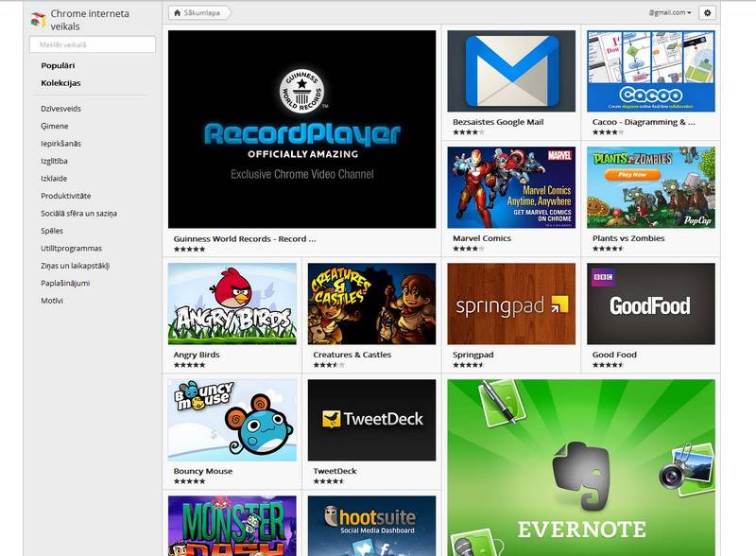The width and height of the screenshot is (756, 556).
Task: Click the Chrome Web Store logo icon
Action: tap(38, 20)
